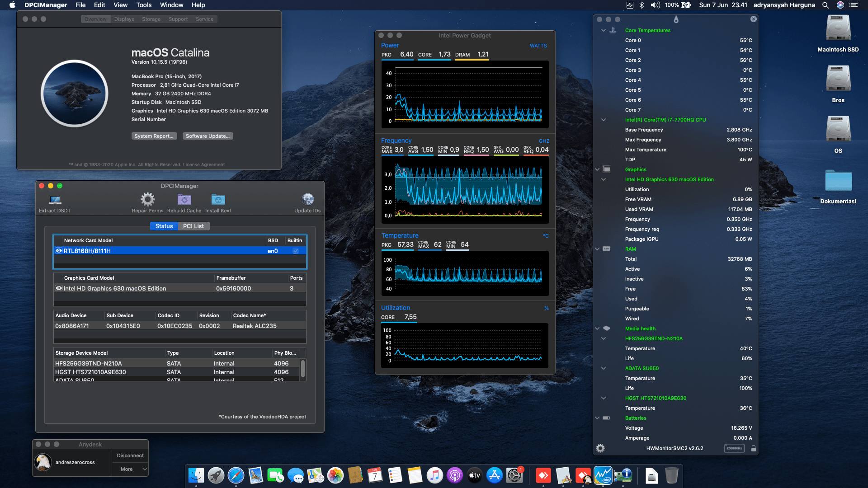This screenshot has height=488, width=868.
Task: Click the System Report button
Action: 154,136
